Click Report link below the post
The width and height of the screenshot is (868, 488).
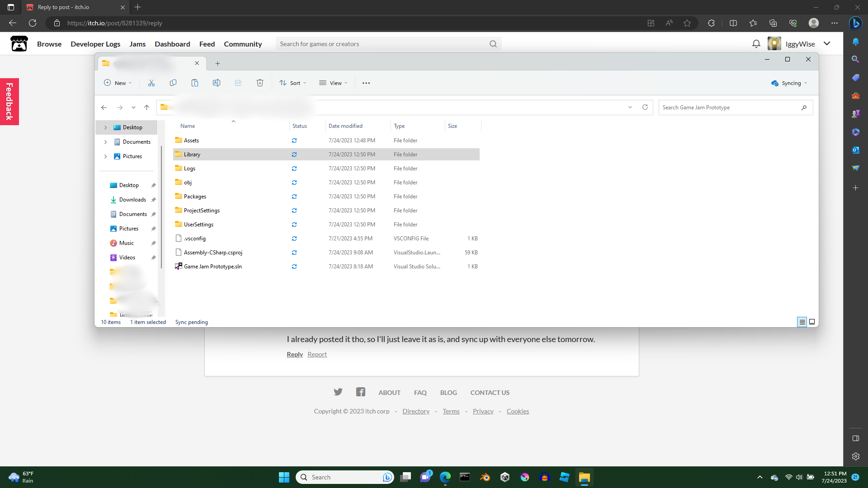pos(316,354)
